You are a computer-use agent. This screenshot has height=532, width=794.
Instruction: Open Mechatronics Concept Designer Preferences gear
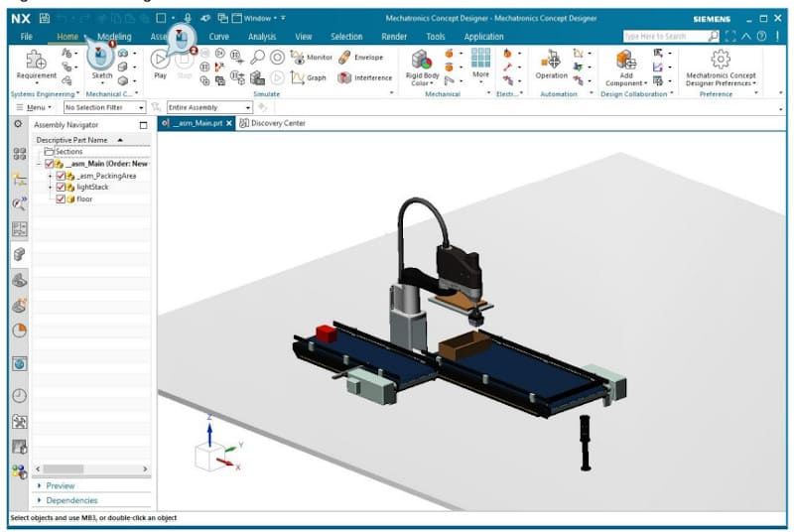click(721, 60)
